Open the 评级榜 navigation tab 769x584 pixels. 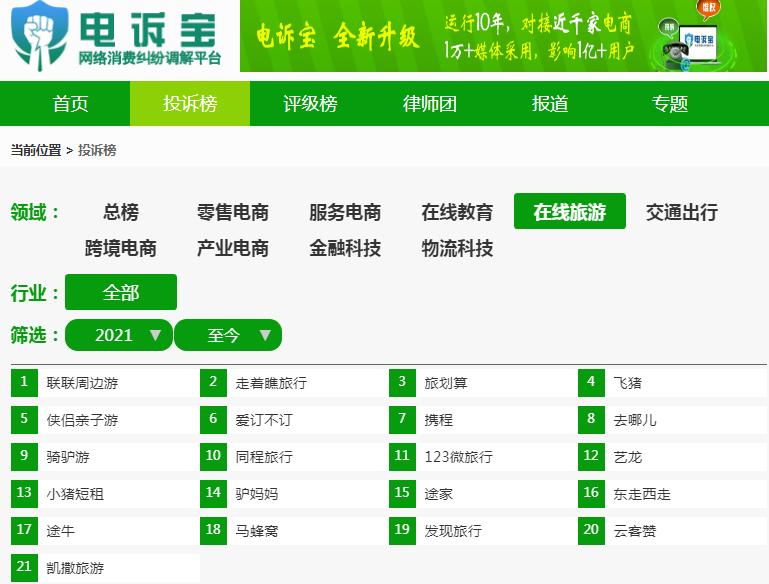coord(310,103)
